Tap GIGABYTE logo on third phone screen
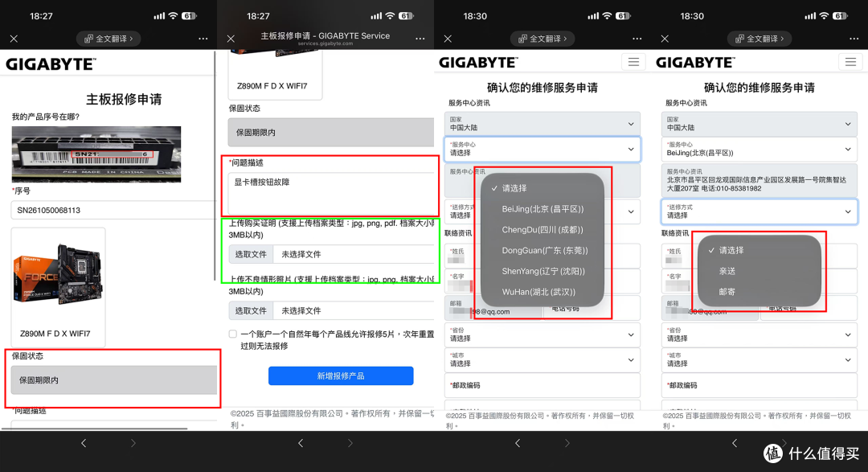This screenshot has width=868, height=472. pos(479,63)
